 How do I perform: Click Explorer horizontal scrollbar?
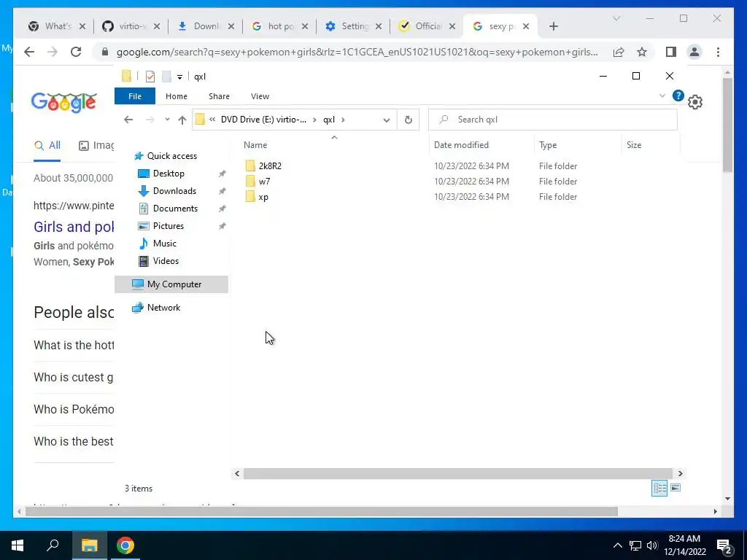458,473
